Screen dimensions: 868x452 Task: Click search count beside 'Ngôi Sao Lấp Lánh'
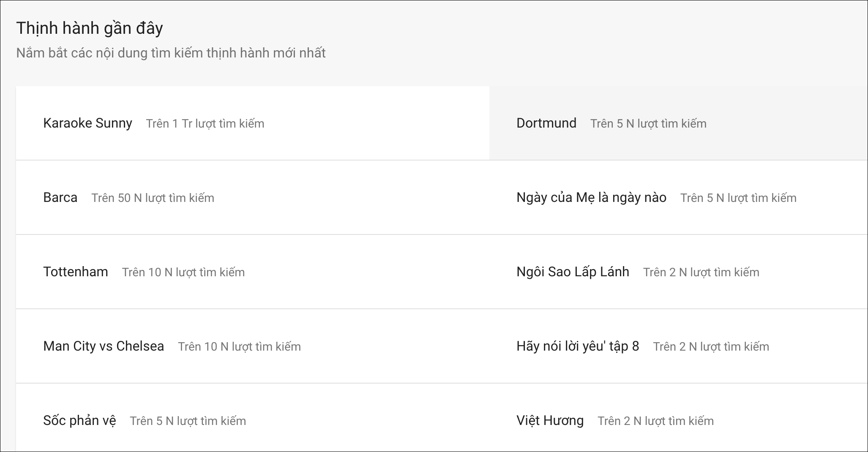(701, 272)
